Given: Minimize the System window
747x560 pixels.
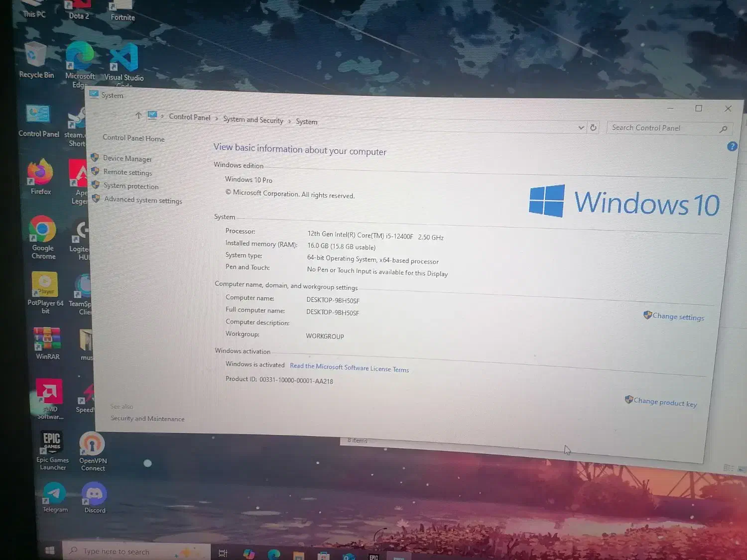Looking at the screenshot, I should [670, 108].
